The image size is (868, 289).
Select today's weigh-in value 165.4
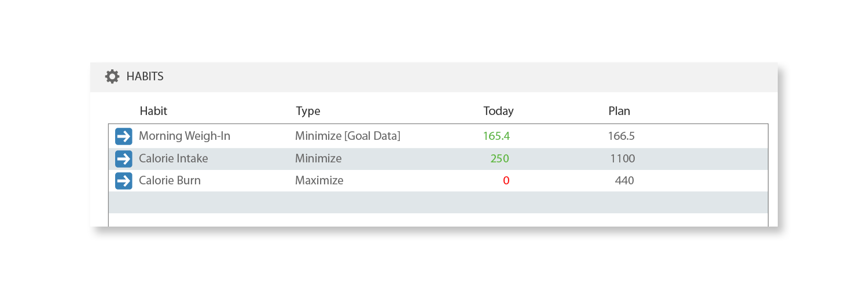pyautogui.click(x=496, y=136)
